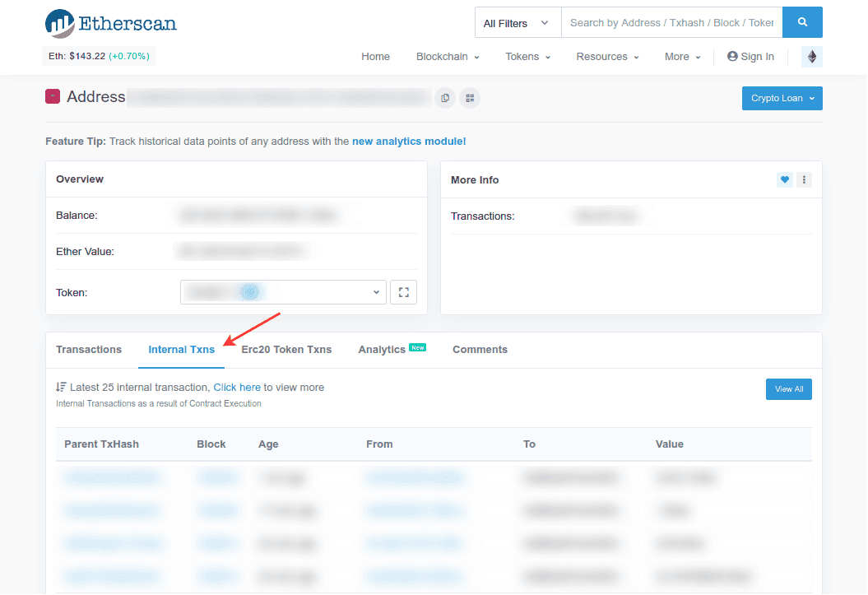Click the Block column header
Image resolution: width=868 pixels, height=595 pixels.
(x=211, y=444)
